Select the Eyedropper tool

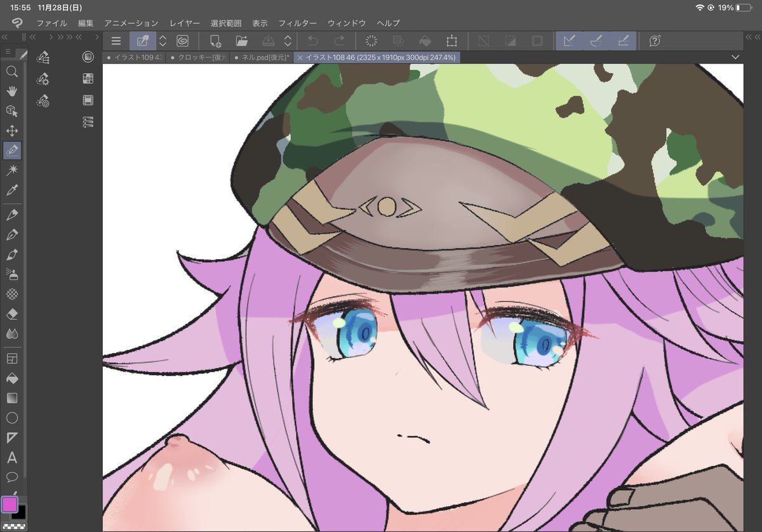point(12,190)
